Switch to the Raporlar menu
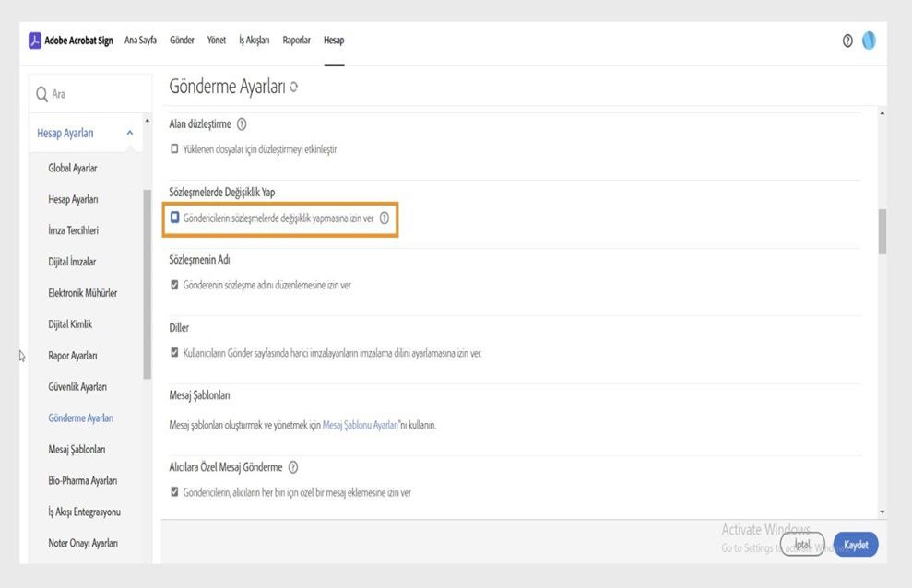This screenshot has width=912, height=588. [x=296, y=40]
